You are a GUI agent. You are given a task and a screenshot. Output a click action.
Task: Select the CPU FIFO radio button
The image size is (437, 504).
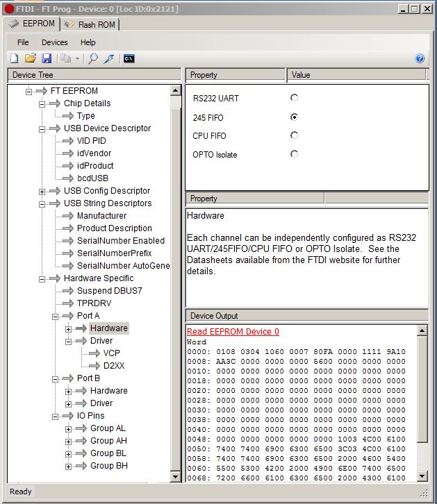(294, 135)
